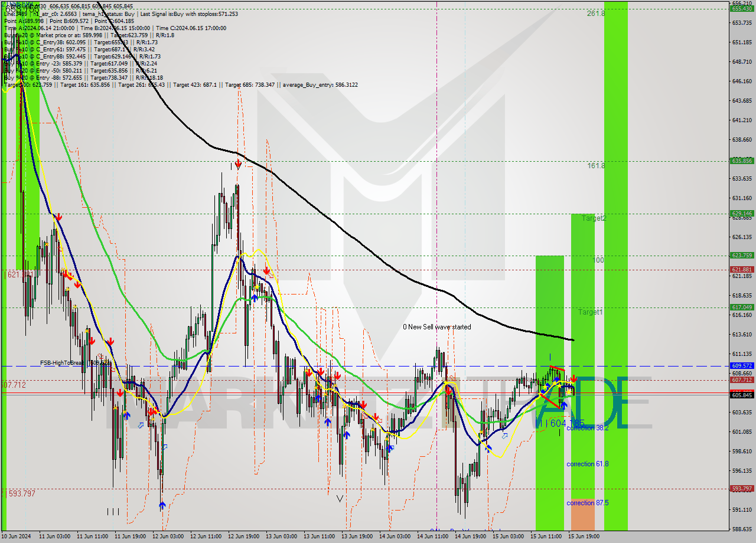The image size is (756, 543).
Task: Select the green 623.759 target price tag
Action: click(x=742, y=256)
